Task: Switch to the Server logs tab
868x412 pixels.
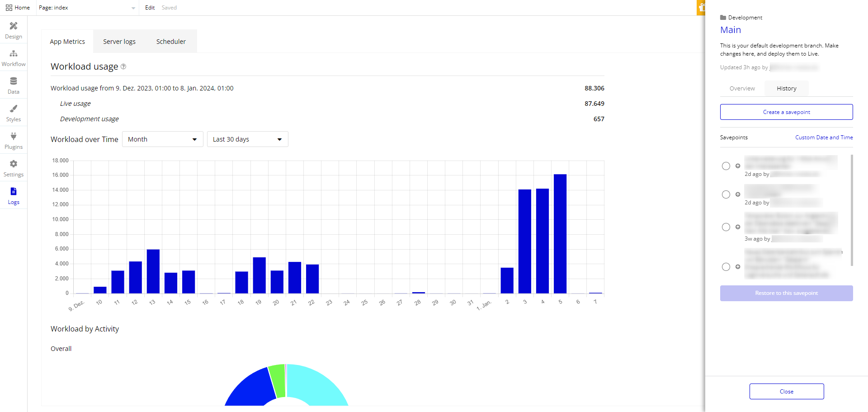Action: point(119,42)
